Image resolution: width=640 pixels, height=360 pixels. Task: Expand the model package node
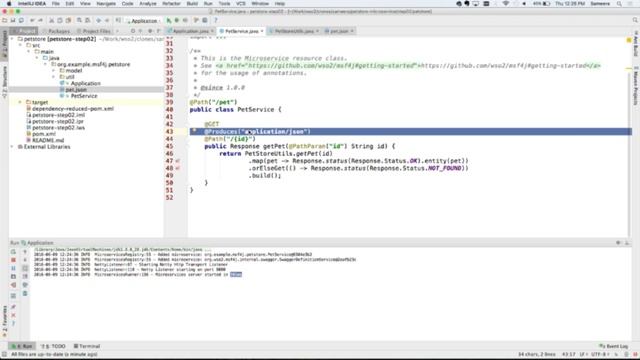tap(53, 71)
